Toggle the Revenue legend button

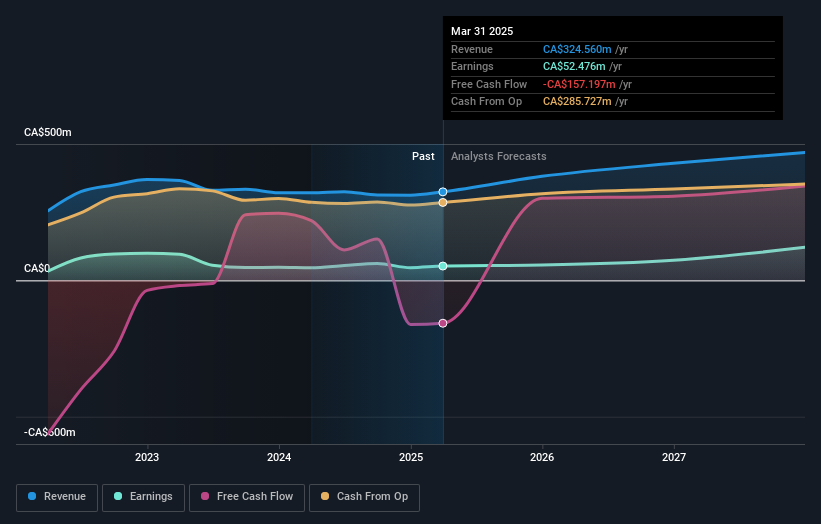coord(57,497)
